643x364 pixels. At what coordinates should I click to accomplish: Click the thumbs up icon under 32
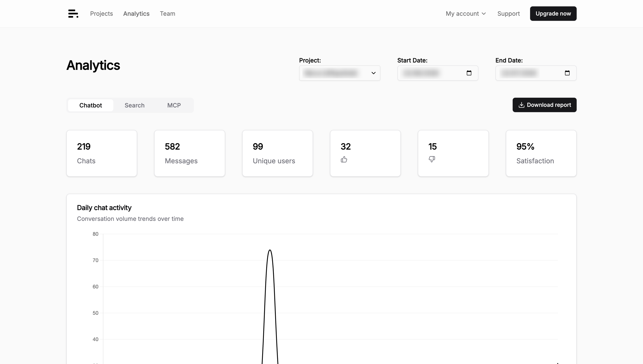(x=344, y=159)
